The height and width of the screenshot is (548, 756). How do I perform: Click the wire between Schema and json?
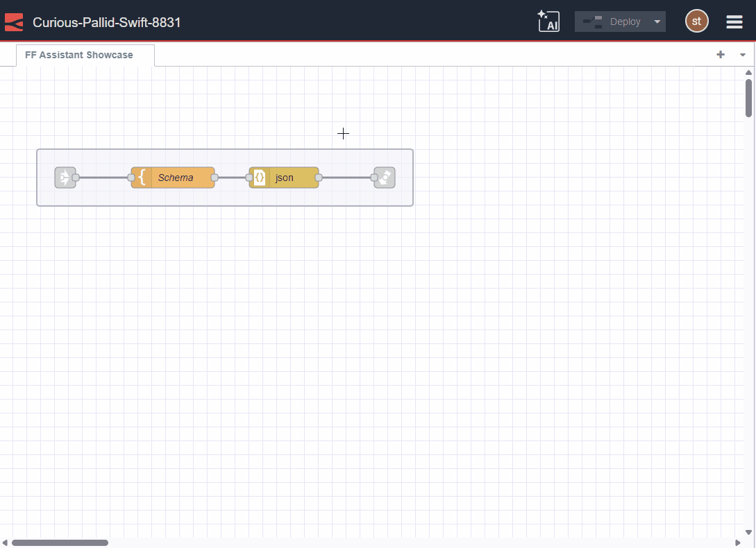[x=231, y=178]
